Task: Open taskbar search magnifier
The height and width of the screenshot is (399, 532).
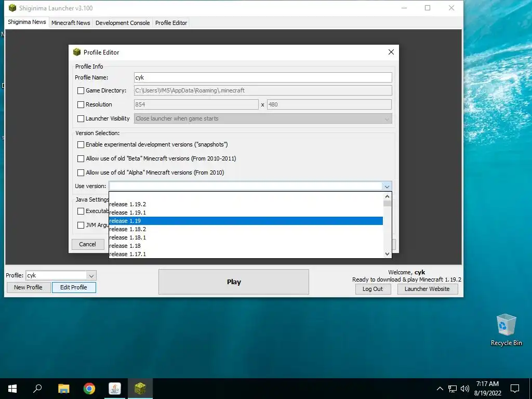Action: pyautogui.click(x=37, y=389)
